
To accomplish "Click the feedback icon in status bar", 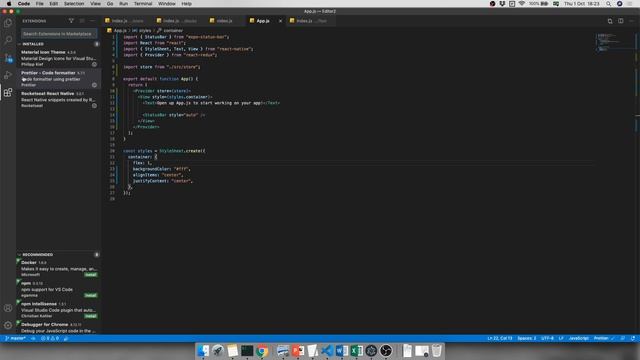I will [x=622, y=338].
